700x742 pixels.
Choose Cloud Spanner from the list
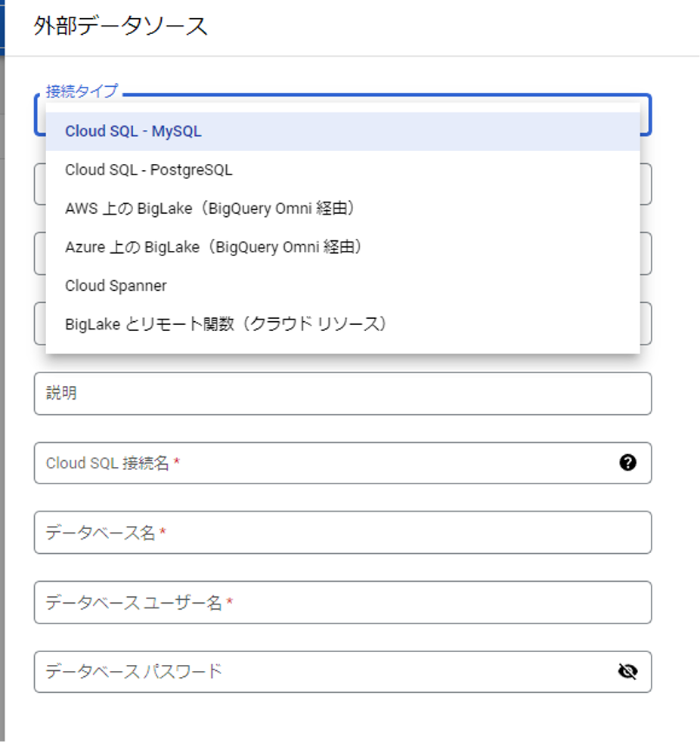(x=342, y=286)
